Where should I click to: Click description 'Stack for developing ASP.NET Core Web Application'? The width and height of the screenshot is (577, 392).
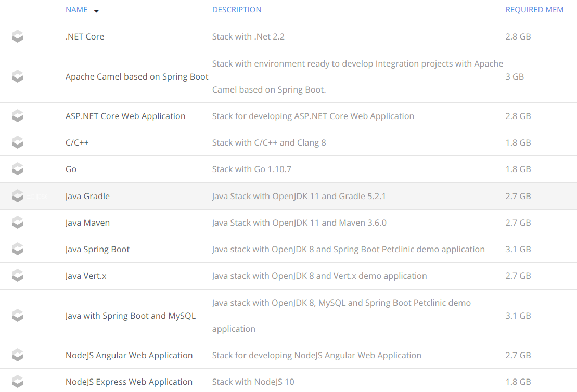click(313, 116)
